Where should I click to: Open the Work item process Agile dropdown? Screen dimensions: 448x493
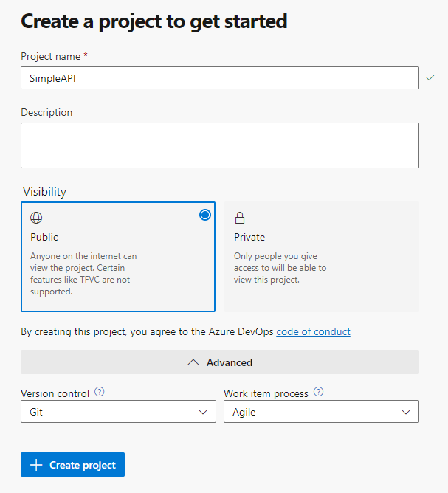point(321,412)
